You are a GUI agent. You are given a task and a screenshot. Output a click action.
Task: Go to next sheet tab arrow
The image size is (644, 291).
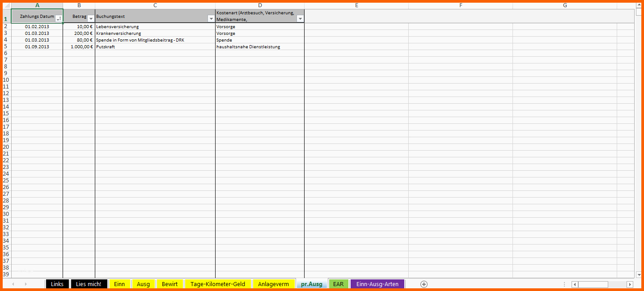tap(25, 284)
